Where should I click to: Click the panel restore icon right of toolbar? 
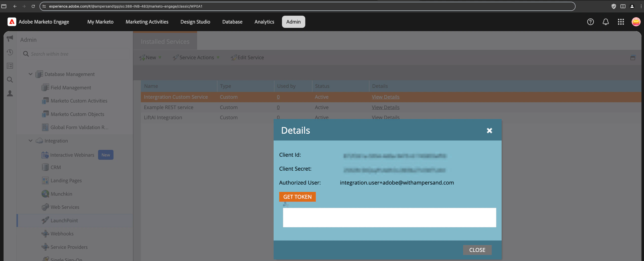coord(633,58)
